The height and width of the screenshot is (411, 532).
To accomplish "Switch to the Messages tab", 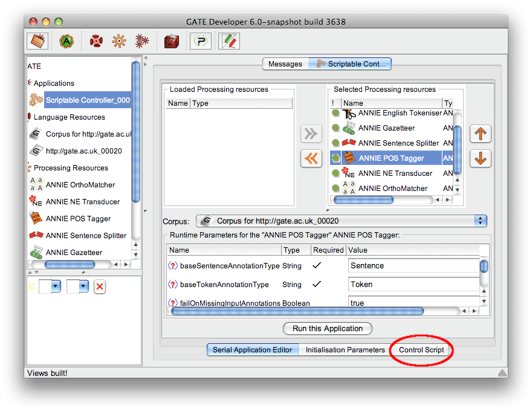I will [x=285, y=64].
